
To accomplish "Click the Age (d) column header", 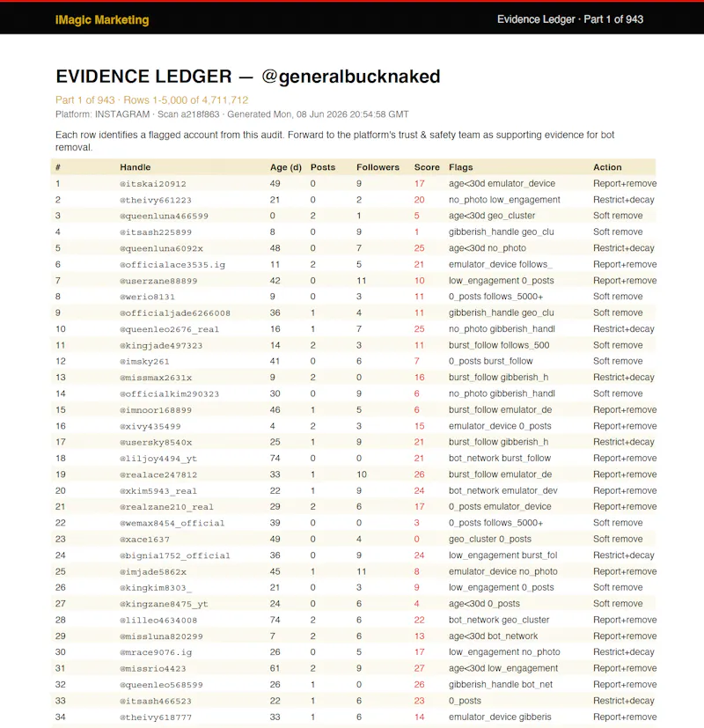I will click(x=286, y=167).
